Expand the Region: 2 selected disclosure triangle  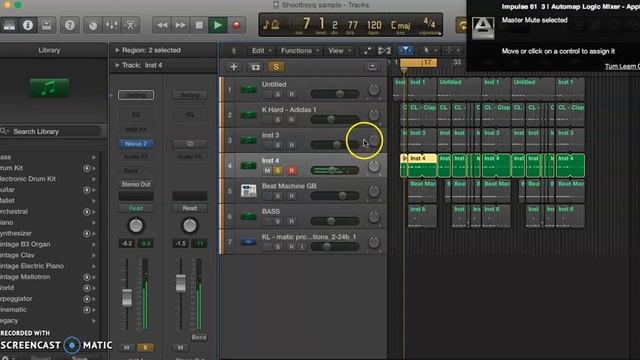[x=117, y=50]
